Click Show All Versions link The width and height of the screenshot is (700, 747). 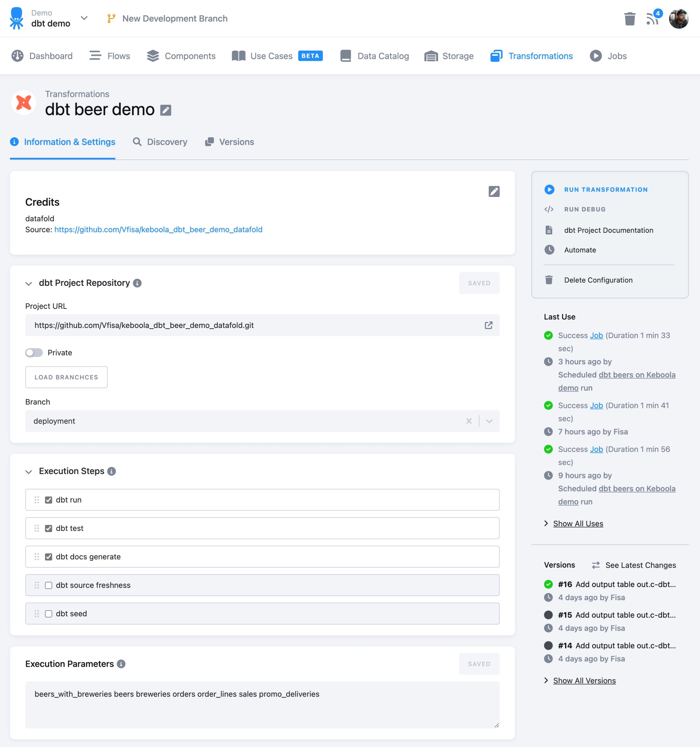click(x=584, y=680)
